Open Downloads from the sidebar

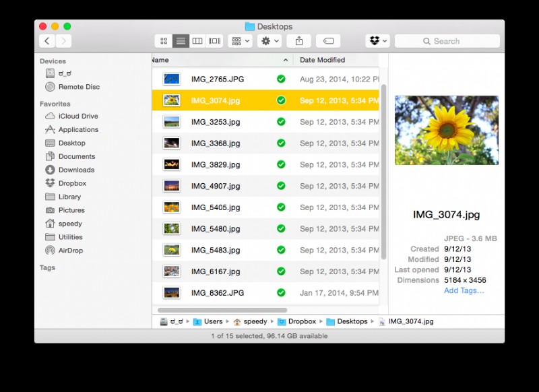pos(76,170)
